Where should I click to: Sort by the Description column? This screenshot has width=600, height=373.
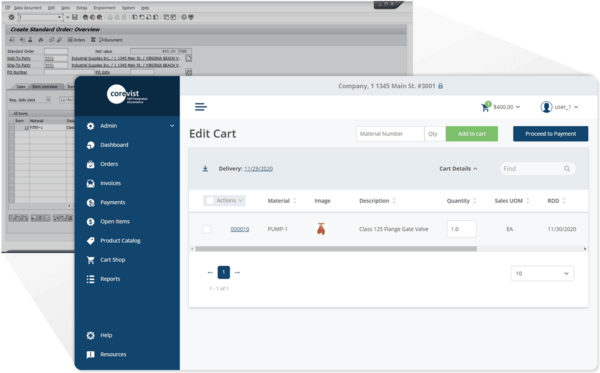tap(377, 201)
